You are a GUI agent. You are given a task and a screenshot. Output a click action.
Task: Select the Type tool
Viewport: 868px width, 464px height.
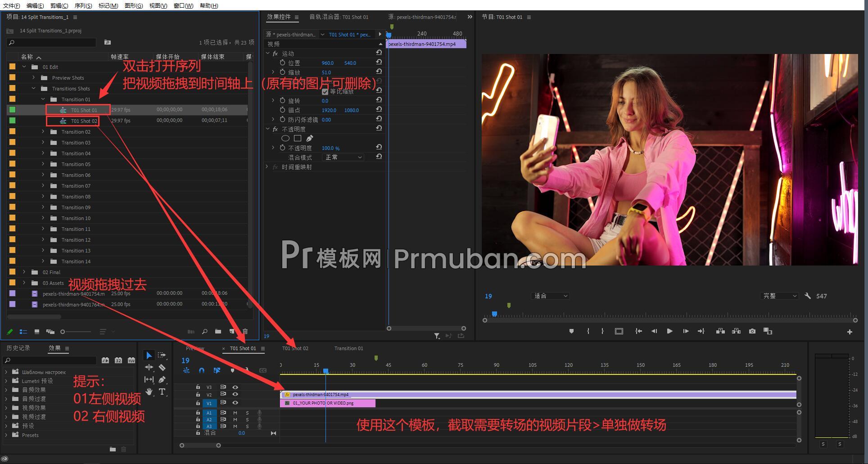coord(162,392)
